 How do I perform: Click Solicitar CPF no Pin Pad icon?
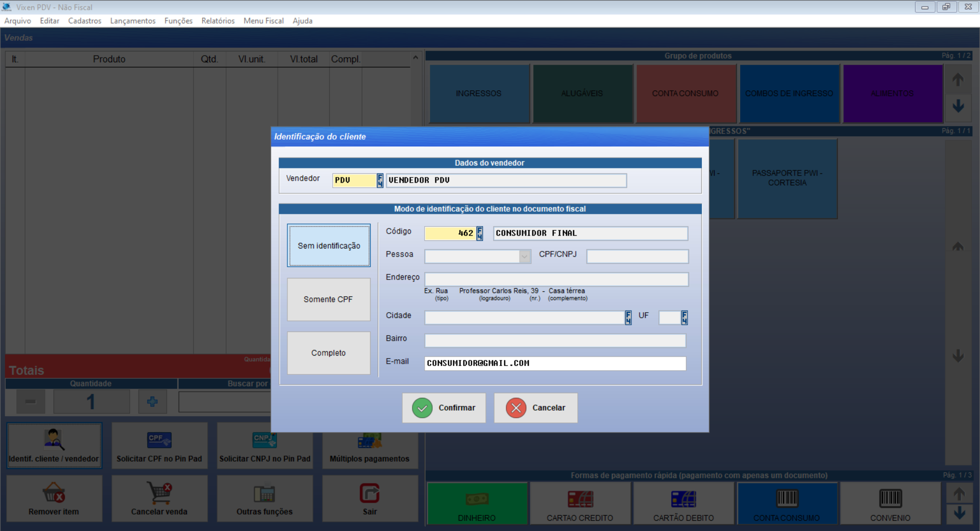click(159, 440)
